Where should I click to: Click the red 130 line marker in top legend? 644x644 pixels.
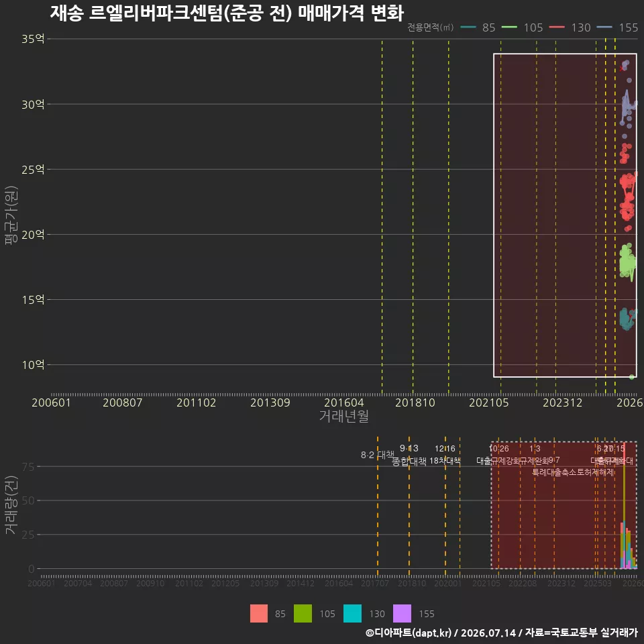[557, 27]
